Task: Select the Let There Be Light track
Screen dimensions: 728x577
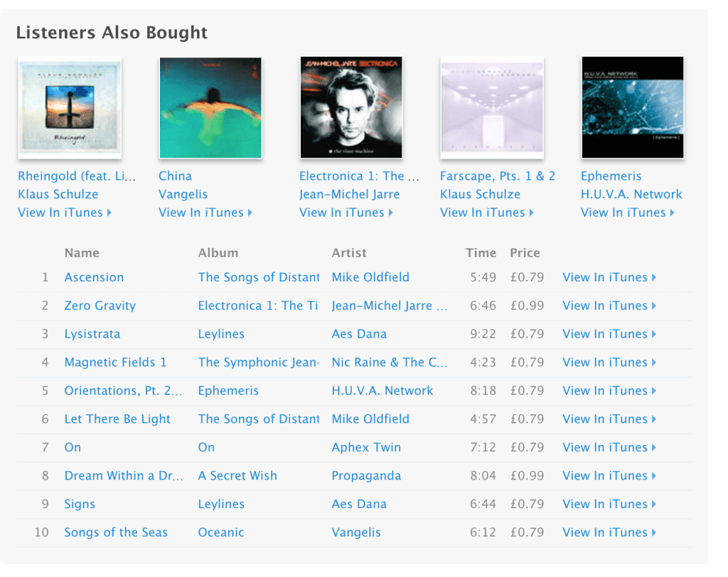Action: 117,419
